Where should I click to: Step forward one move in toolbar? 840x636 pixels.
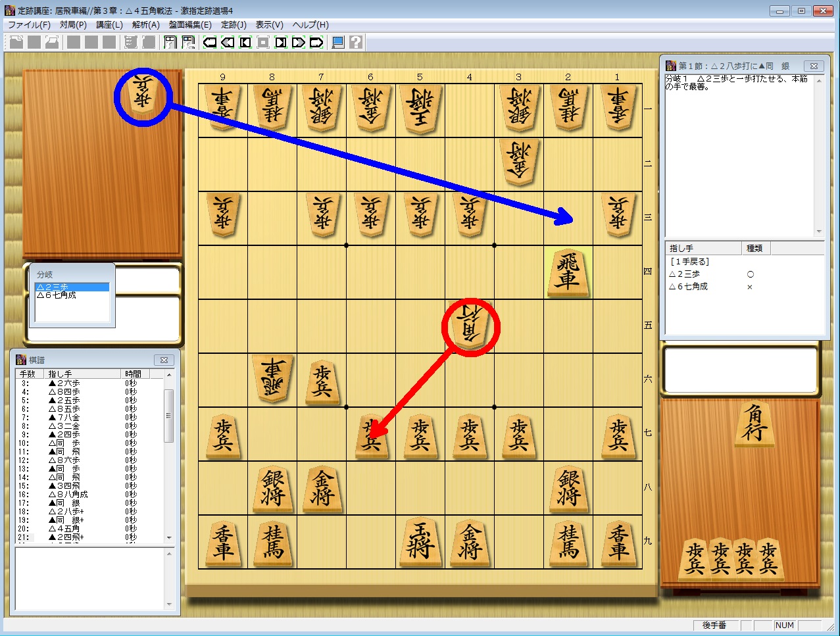(x=281, y=43)
